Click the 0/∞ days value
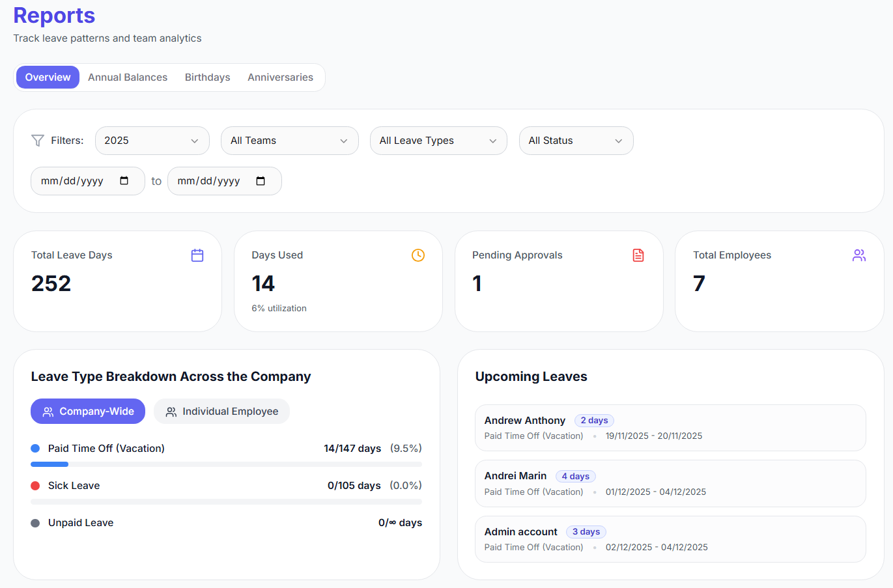The height and width of the screenshot is (588, 893). tap(400, 522)
